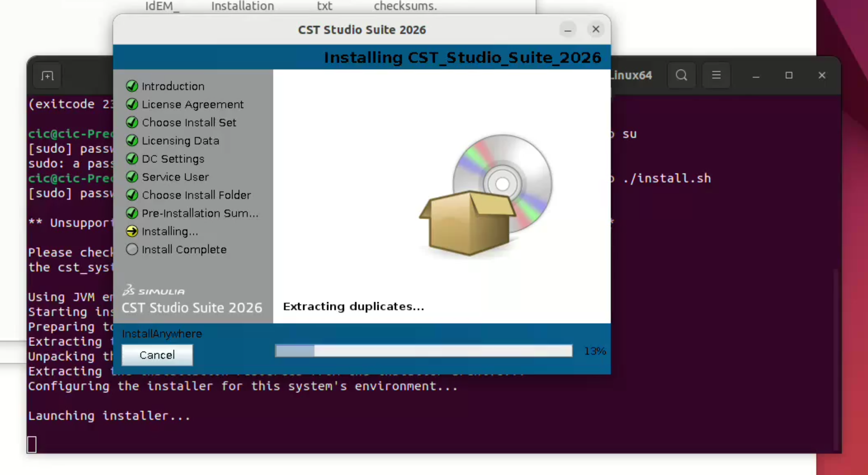Click the terminal cursor block

[32, 444]
